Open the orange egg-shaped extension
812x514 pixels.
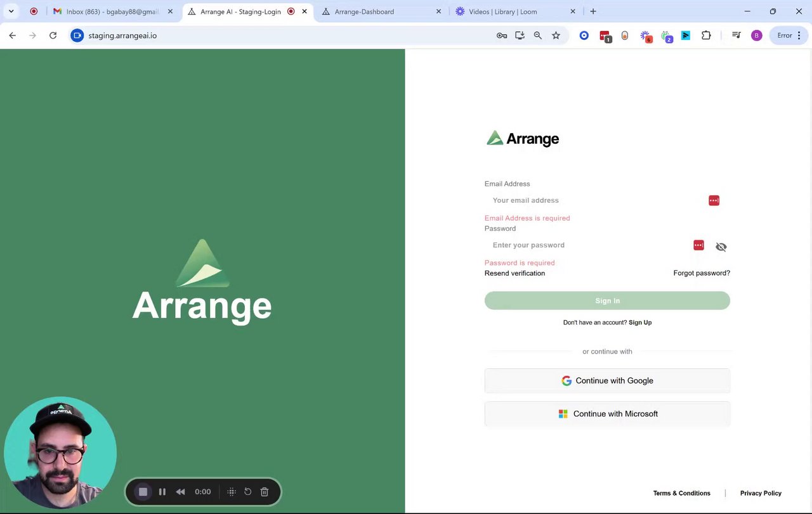pyautogui.click(x=625, y=35)
